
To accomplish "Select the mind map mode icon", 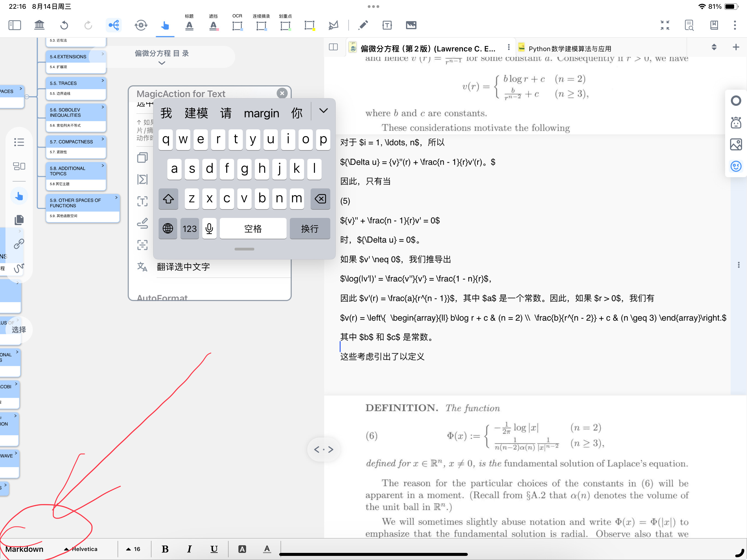I will 114,25.
